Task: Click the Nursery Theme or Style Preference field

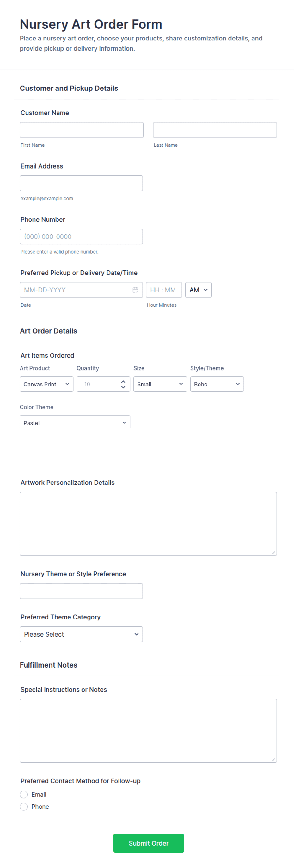Action: coord(81,591)
